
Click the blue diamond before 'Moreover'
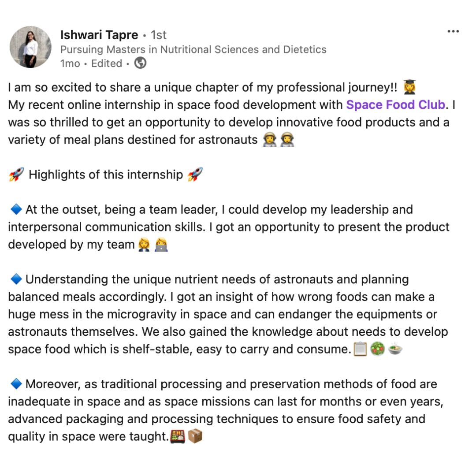pos(15,384)
